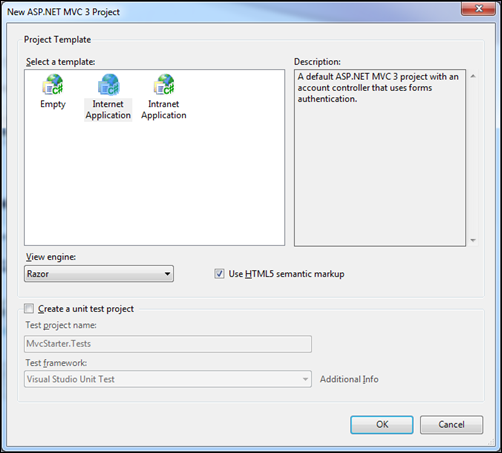This screenshot has width=502, height=453.
Task: Click the Intranet Application label text
Action: click(x=164, y=110)
